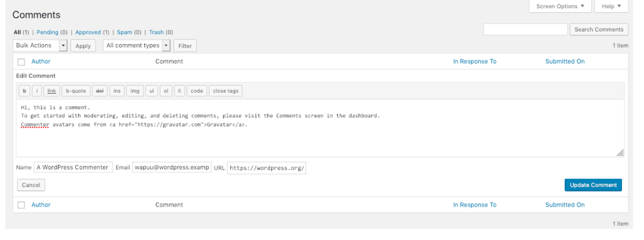Sort by In Response To in bottom footer
The height and width of the screenshot is (240, 644).
coord(474,205)
